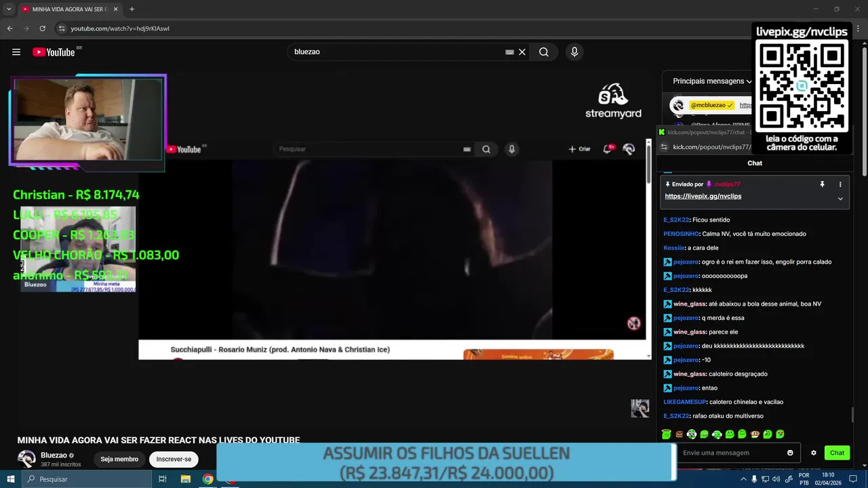Open the Windows Start menu
Image resolution: width=868 pixels, height=488 pixels.
(11, 479)
